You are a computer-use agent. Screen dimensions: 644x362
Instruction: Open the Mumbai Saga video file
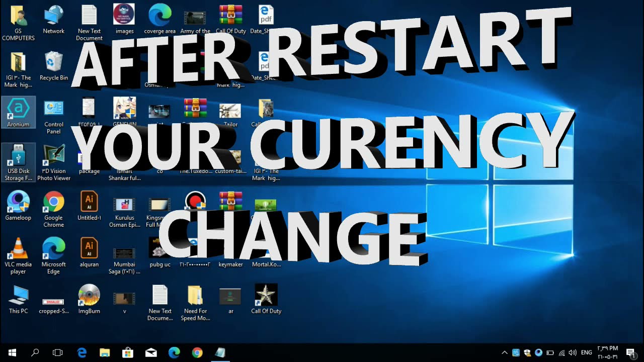[124, 260]
